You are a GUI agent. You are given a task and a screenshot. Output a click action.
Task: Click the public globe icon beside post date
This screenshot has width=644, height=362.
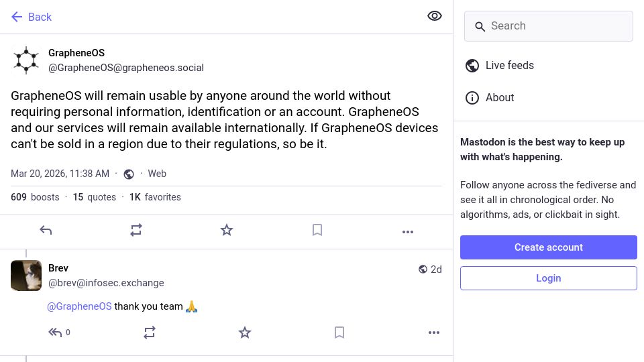129,174
